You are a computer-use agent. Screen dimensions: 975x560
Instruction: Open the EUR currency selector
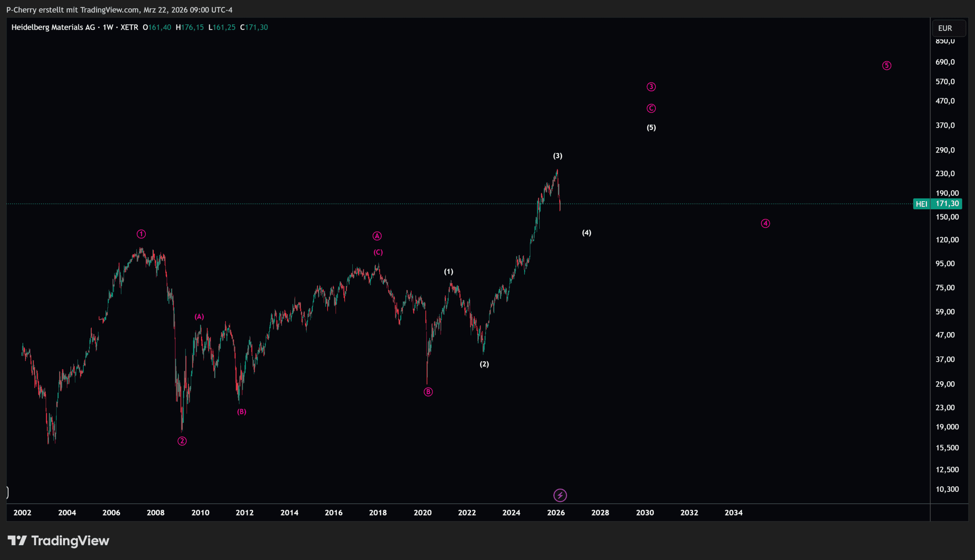(x=948, y=28)
